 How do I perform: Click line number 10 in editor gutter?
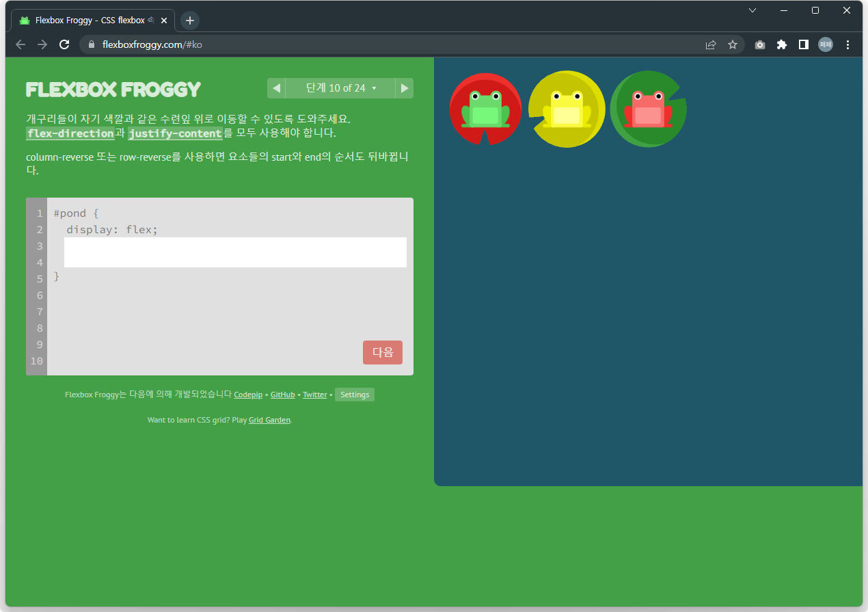coord(37,361)
